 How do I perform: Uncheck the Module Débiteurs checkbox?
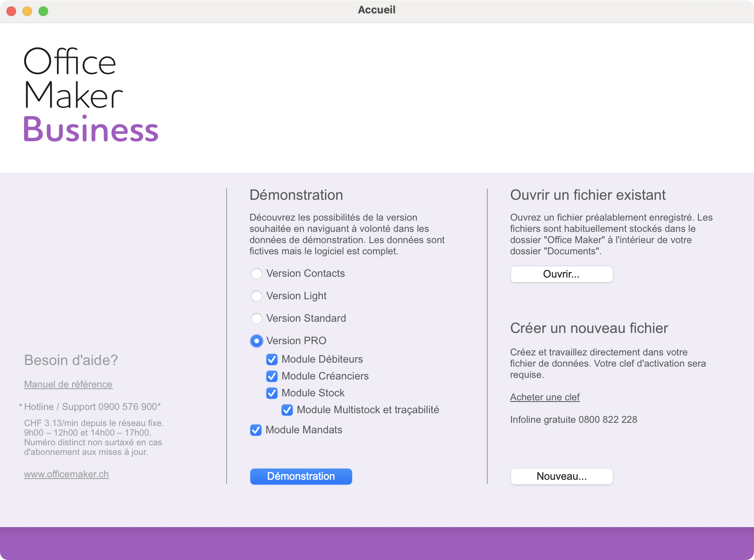[x=272, y=359]
